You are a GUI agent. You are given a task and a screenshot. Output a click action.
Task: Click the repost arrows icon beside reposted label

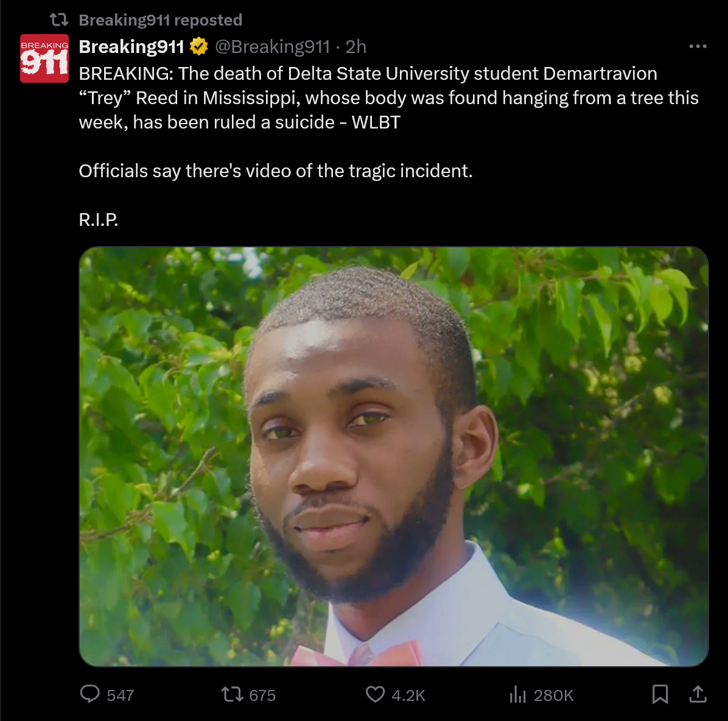(x=59, y=19)
